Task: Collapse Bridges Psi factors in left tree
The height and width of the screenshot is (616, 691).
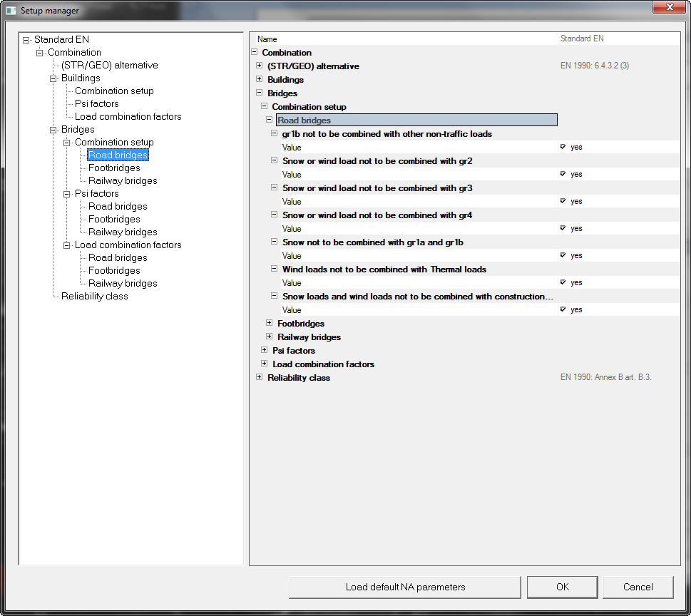Action: [67, 194]
